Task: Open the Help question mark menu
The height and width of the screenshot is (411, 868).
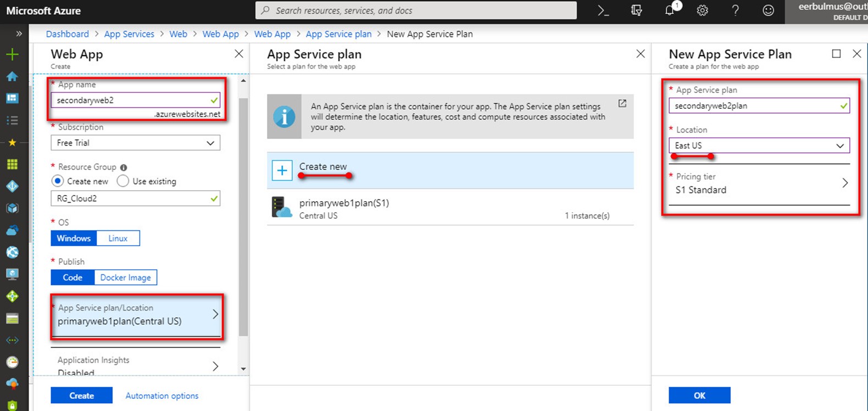Action: [x=735, y=10]
